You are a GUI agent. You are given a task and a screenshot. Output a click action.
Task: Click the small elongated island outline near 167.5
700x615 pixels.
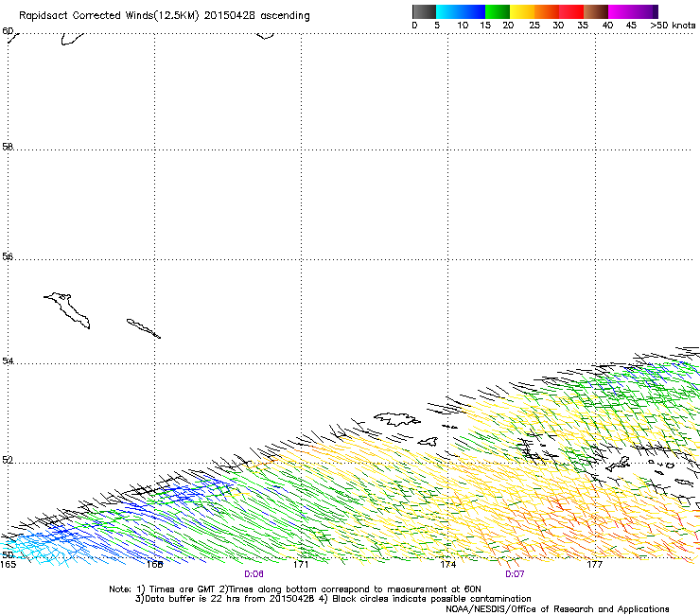(143, 328)
